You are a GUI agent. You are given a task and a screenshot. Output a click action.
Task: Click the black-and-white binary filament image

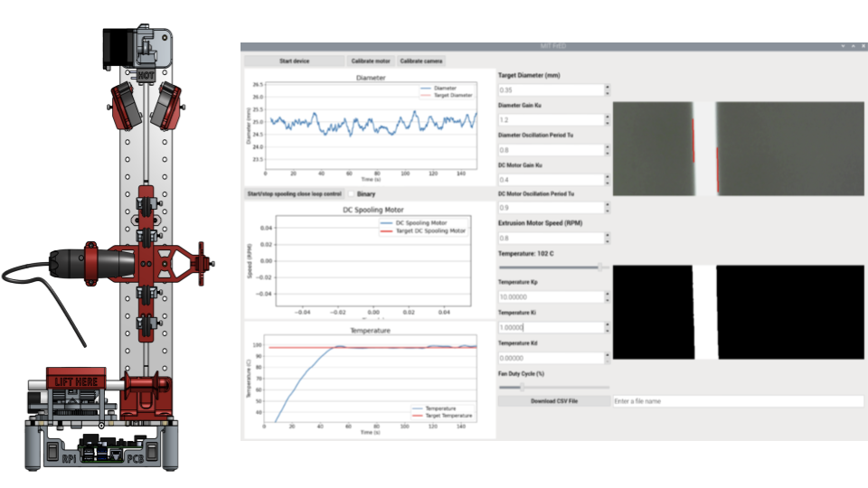pyautogui.click(x=739, y=313)
